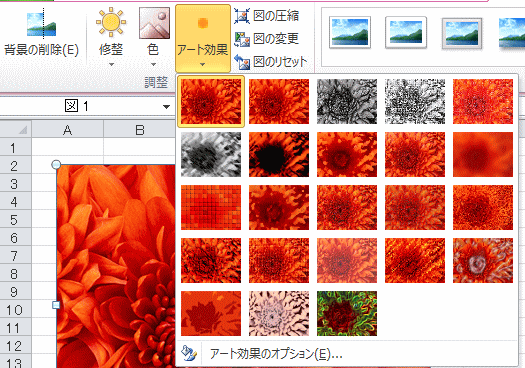Apply the cracked Cement effect thumbnail
This screenshot has height=368, width=525.
click(211, 261)
